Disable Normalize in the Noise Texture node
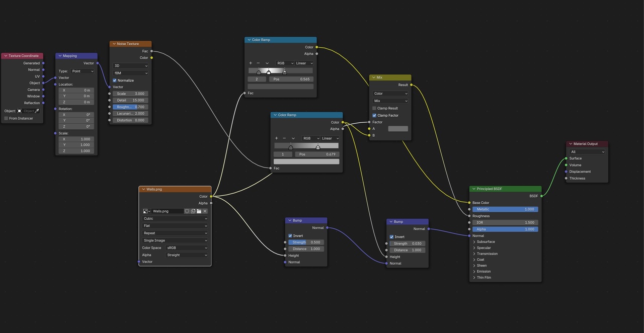The image size is (644, 333). (115, 80)
